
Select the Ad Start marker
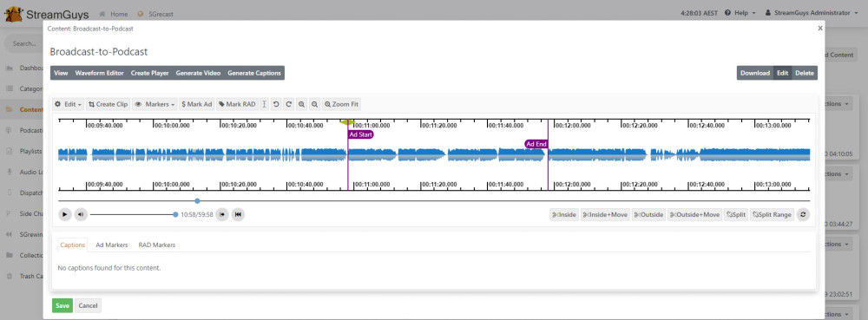click(x=361, y=134)
